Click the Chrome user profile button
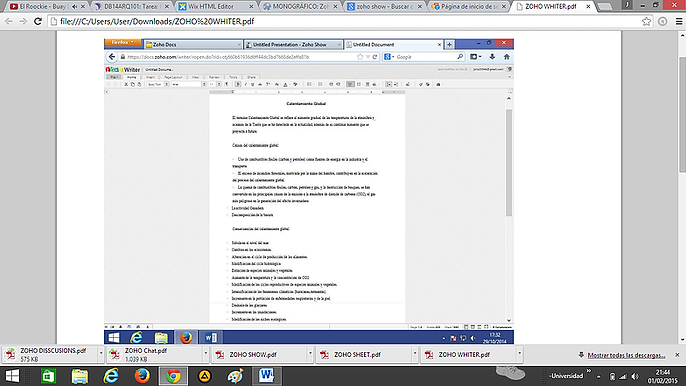 coord(627,5)
